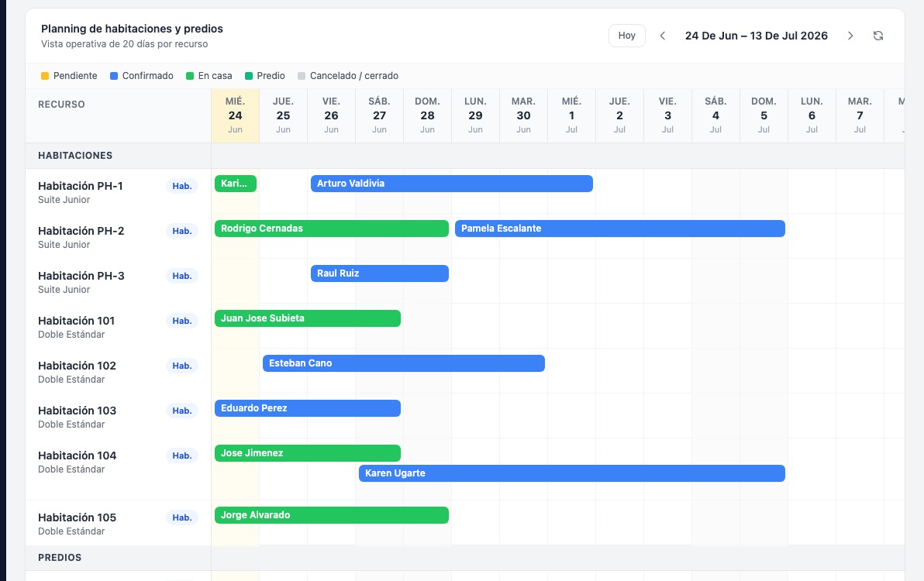This screenshot has width=924, height=581.
Task: Open Esteban Cano reservation bar
Action: [x=404, y=363]
